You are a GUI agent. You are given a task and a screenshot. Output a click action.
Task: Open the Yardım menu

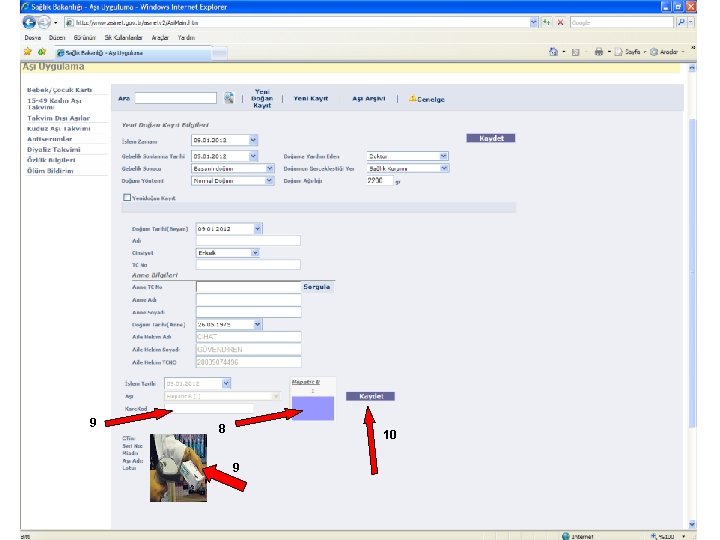point(186,38)
